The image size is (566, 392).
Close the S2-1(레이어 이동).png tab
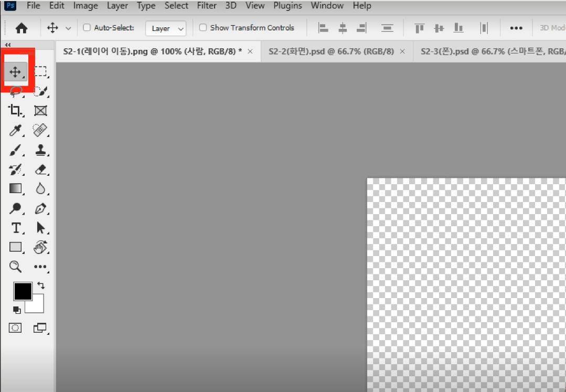click(250, 51)
